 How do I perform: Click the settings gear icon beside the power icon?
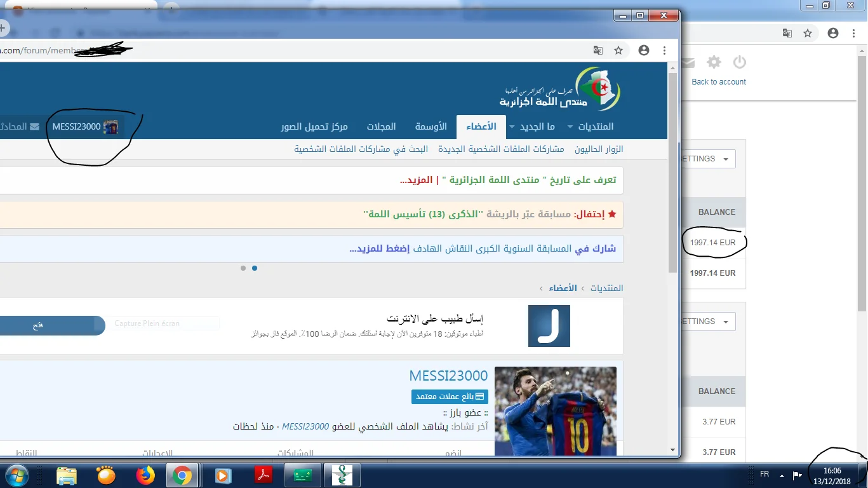pyautogui.click(x=714, y=62)
